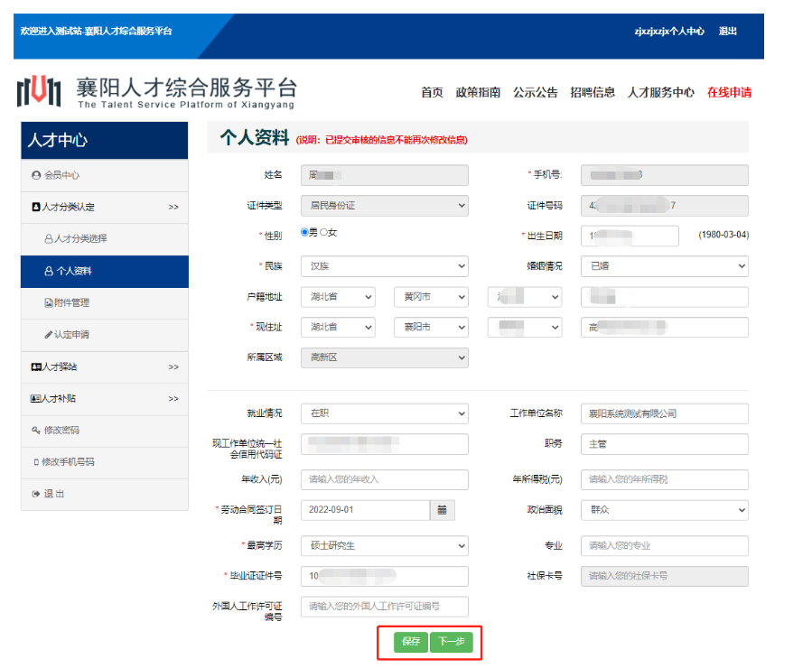The width and height of the screenshot is (812, 668).
Task: Select the 男 gender radio button
Action: pos(304,233)
